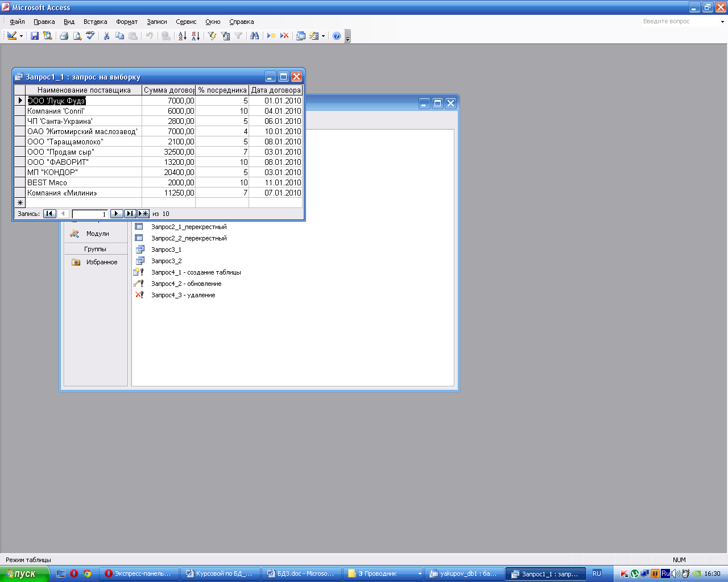Go to next record navigation button

pyautogui.click(x=116, y=214)
